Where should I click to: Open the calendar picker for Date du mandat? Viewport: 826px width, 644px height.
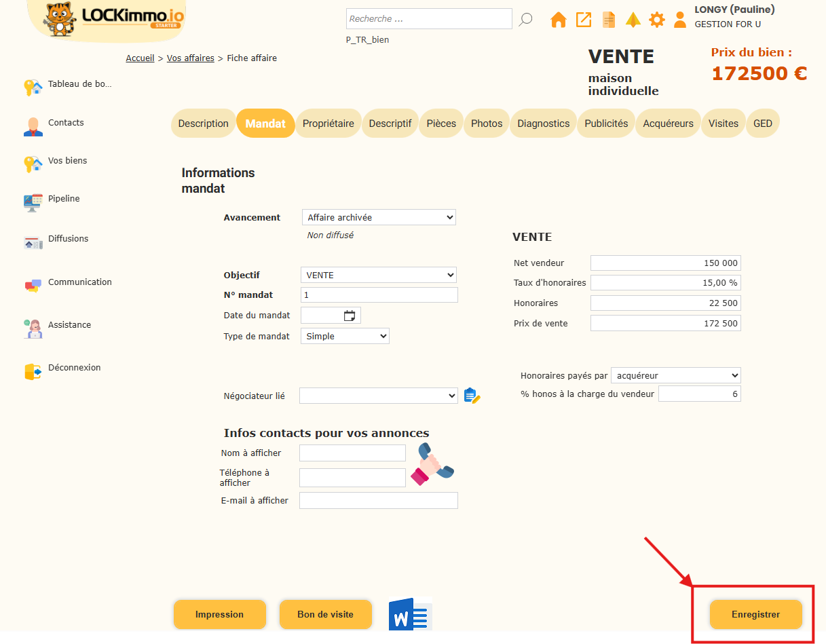point(350,316)
